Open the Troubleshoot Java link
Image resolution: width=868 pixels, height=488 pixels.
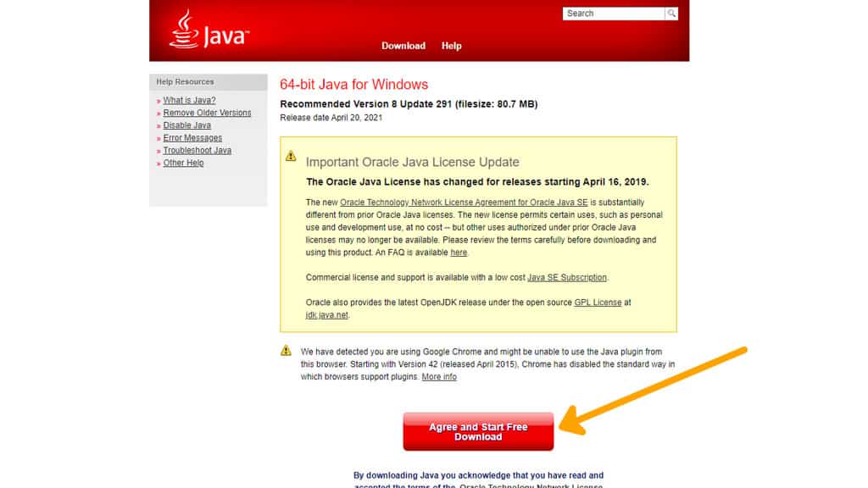click(197, 151)
